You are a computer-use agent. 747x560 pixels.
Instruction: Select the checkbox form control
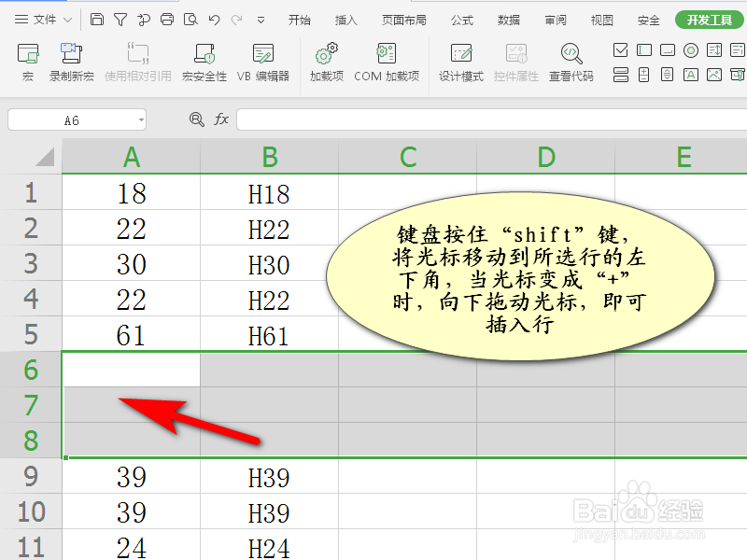[x=620, y=49]
